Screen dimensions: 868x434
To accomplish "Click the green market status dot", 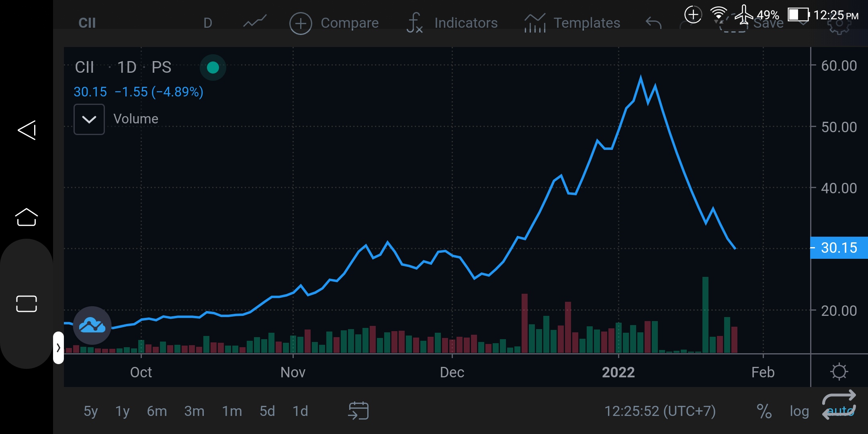I will [213, 68].
